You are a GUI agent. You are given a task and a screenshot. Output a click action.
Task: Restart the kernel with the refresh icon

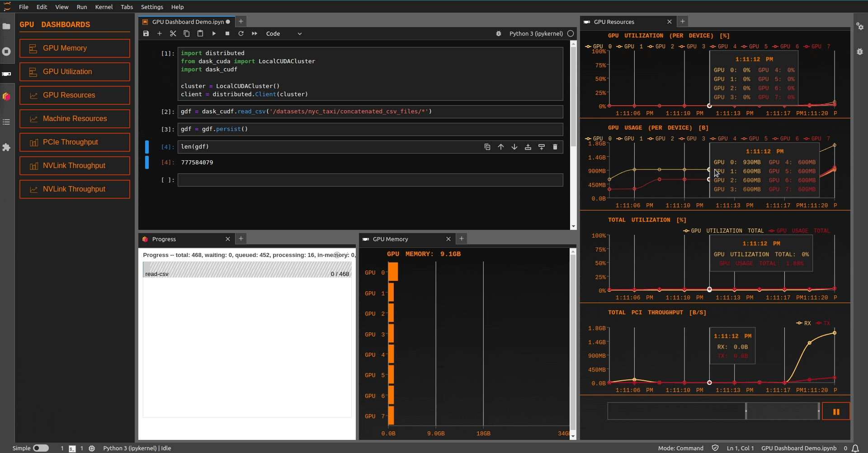point(241,33)
